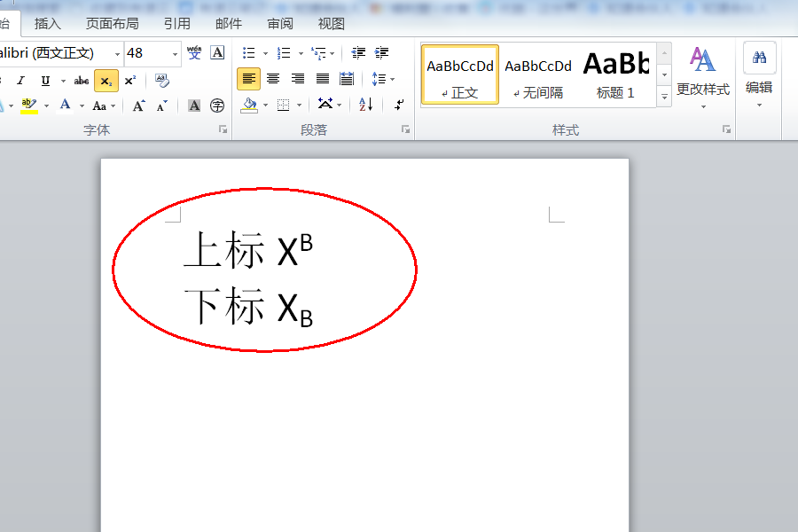
Task: Apply superscript formatting
Action: [130, 80]
